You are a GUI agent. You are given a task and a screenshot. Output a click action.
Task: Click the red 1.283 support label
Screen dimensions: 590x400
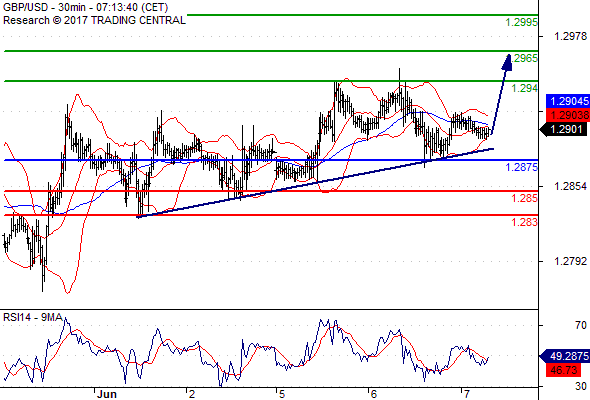525,222
